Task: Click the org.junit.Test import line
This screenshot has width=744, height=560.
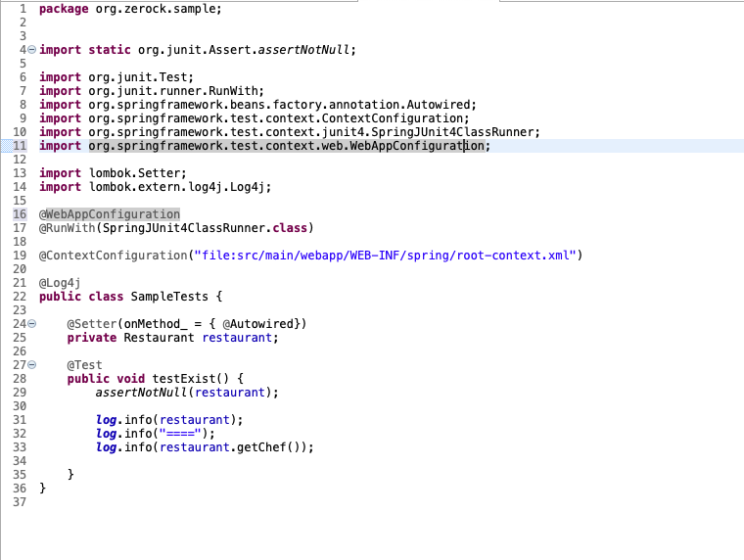Action: pos(116,77)
